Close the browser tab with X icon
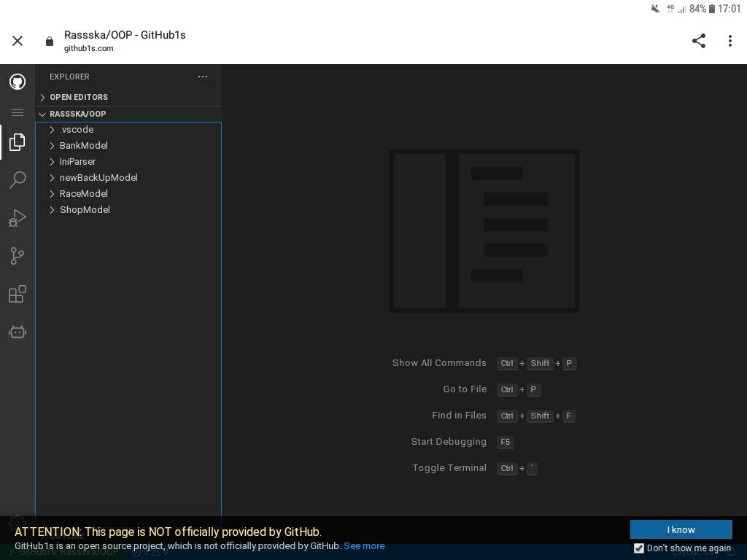This screenshot has height=560, width=747. click(18, 41)
